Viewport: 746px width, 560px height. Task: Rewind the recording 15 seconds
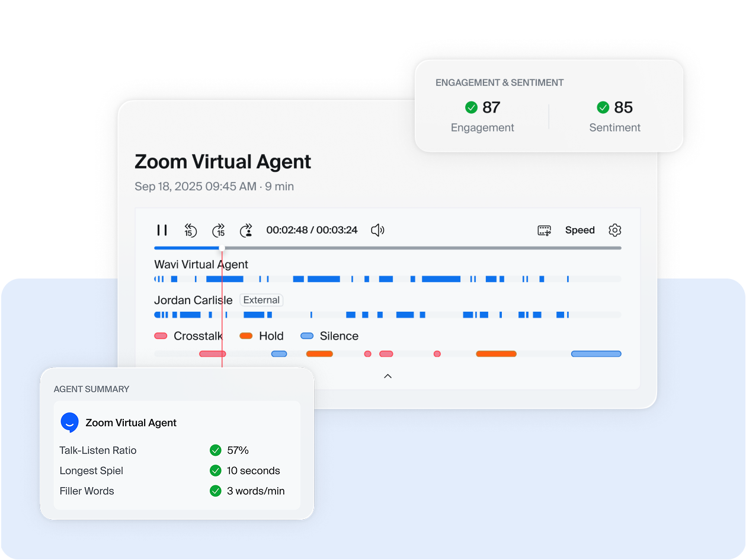(190, 230)
